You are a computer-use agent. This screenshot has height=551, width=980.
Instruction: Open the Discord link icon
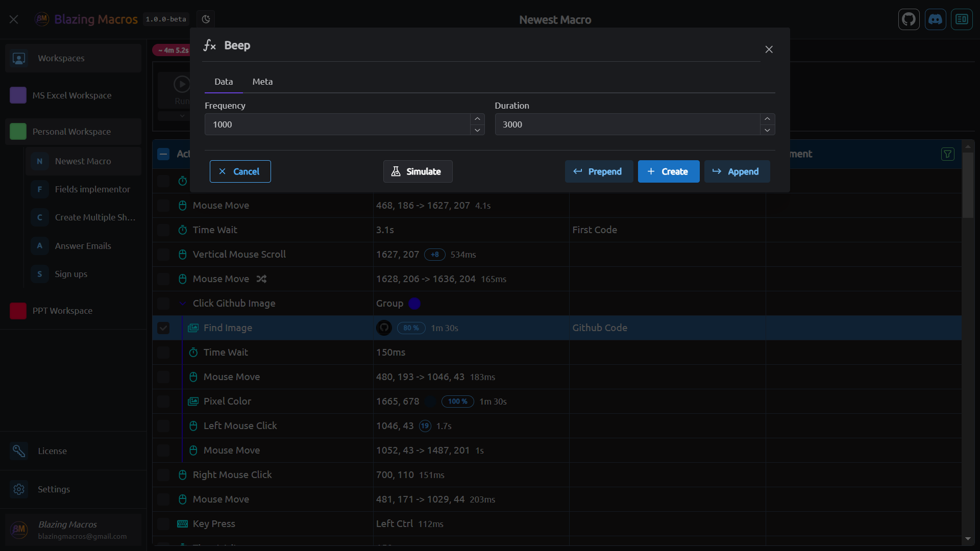click(935, 19)
